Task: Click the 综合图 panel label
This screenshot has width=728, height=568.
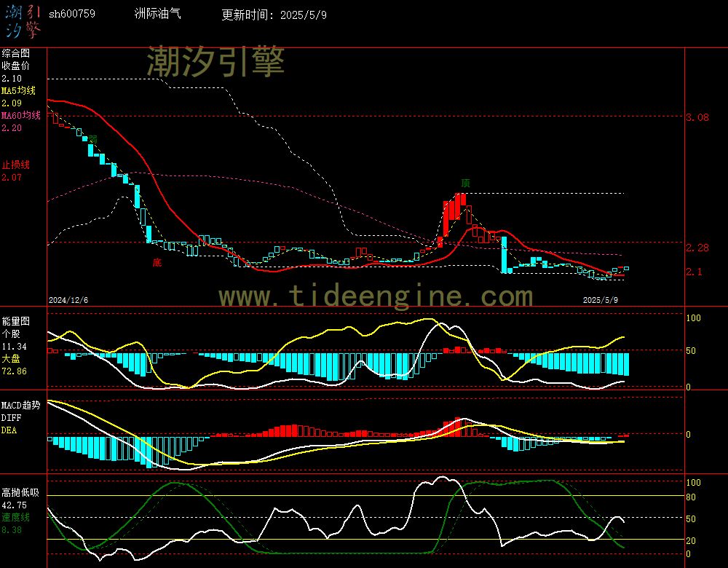Action: coord(15,53)
